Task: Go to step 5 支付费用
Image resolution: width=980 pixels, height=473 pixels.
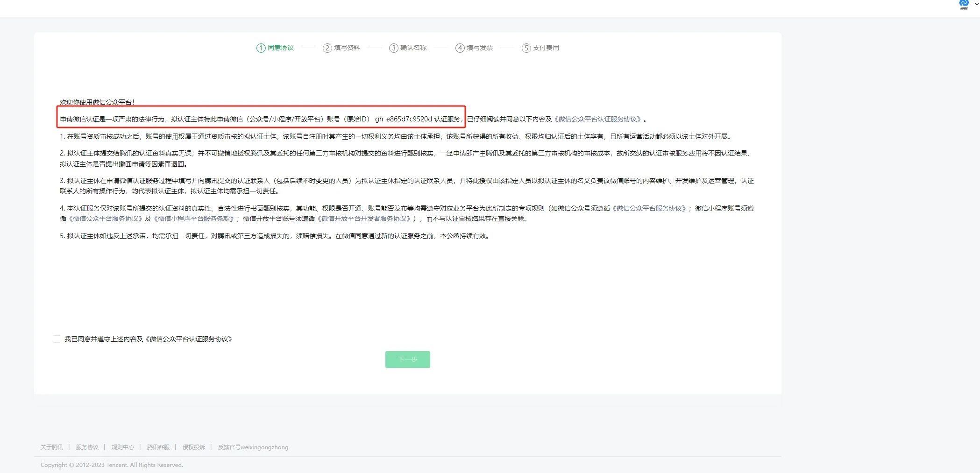Action: coord(540,48)
